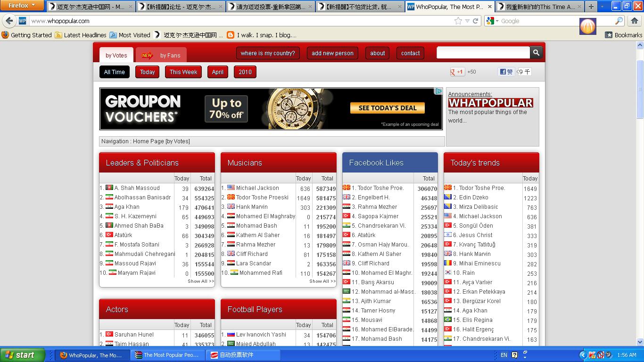Bookmark page with the star icon
The image size is (644, 362).
(458, 21)
